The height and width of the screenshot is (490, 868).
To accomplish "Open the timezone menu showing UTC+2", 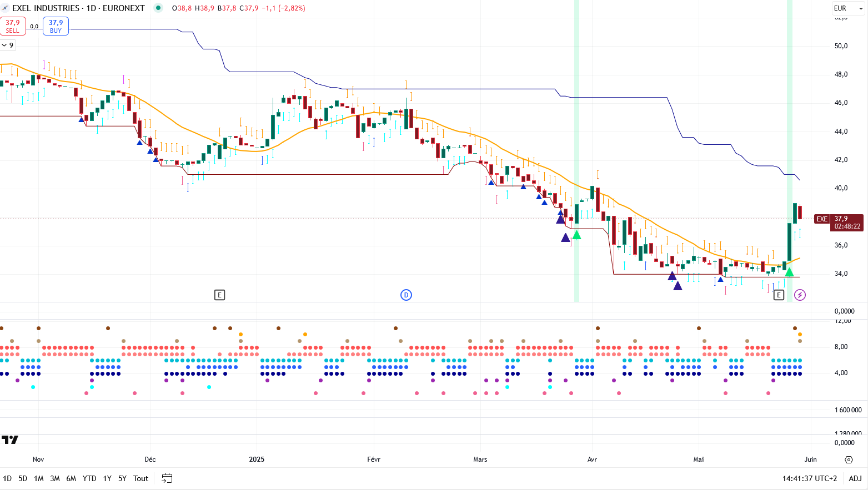I will tap(810, 478).
